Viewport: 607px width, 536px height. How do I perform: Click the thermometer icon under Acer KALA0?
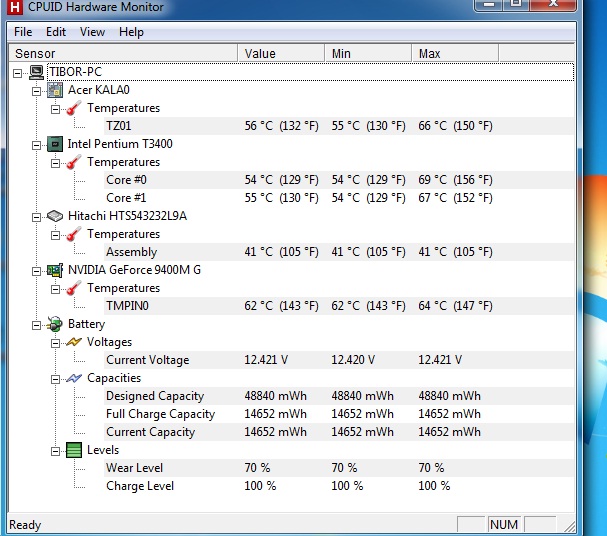coord(74,108)
